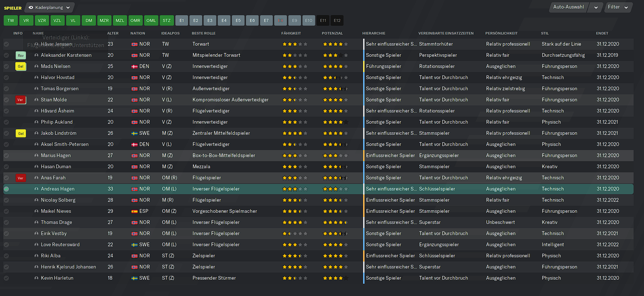
Task: Tick the selection circle for Mads Nielsen
Action: click(6, 66)
